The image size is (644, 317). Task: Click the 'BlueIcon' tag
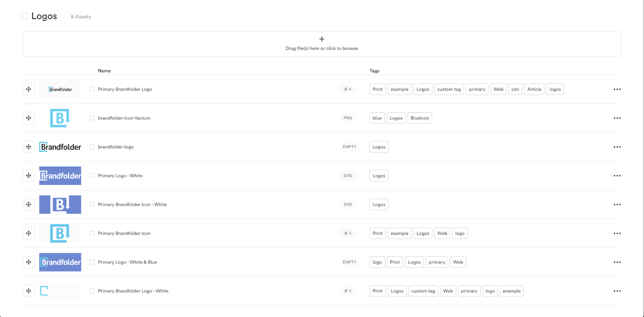point(420,118)
